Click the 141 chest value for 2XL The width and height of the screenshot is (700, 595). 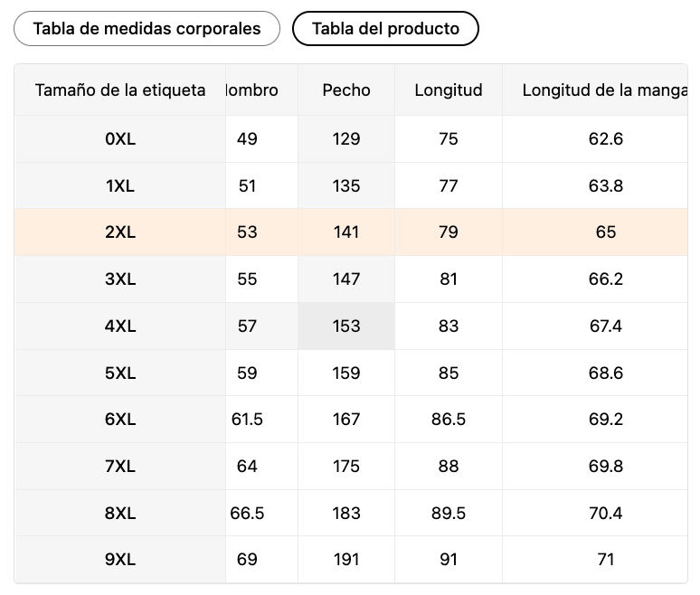(x=346, y=232)
